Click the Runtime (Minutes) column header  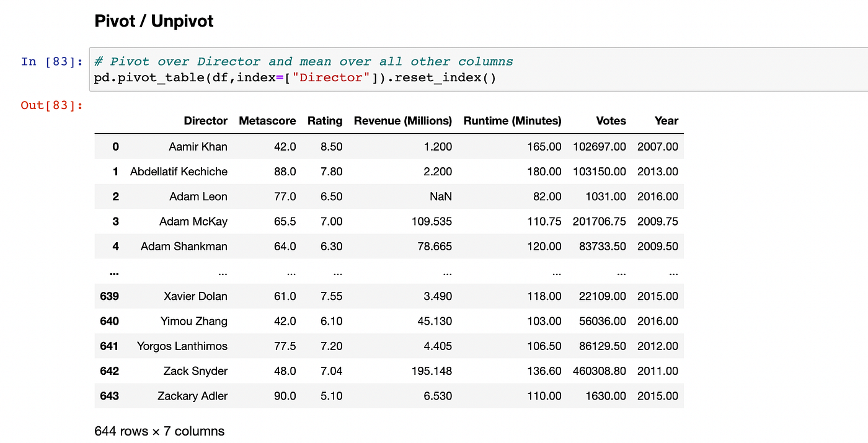click(512, 121)
